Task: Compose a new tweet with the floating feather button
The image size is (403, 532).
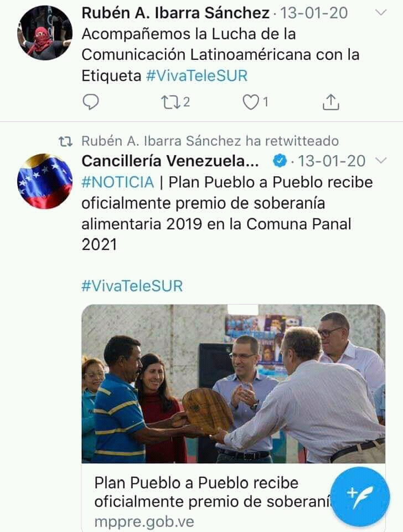Action: coord(360,497)
